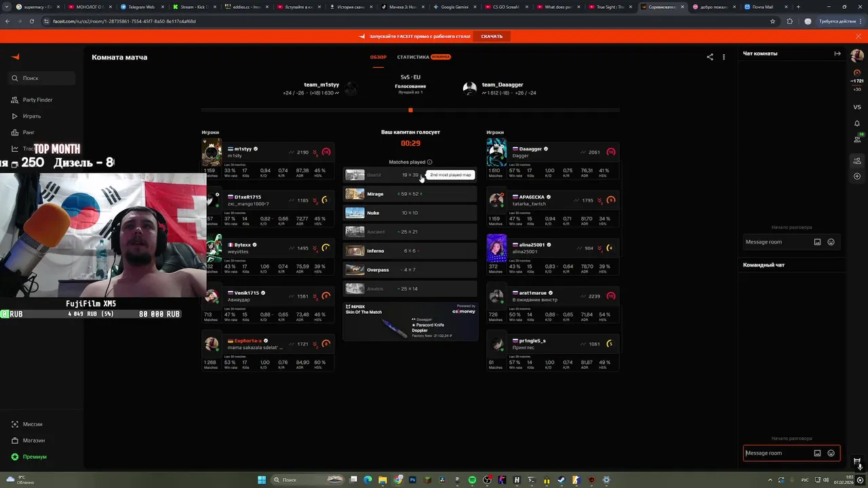Select the Overpass map row
The image size is (868, 488).
pyautogui.click(x=410, y=270)
